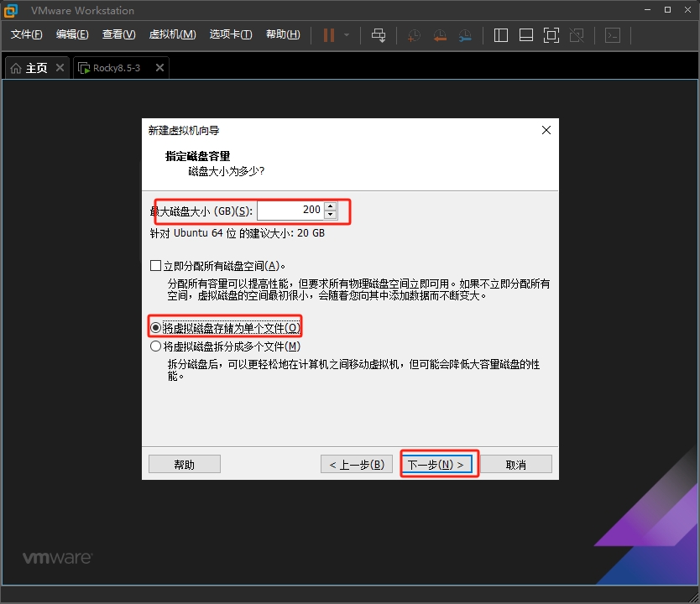Open the 查看(V) menu
700x604 pixels.
coord(118,34)
